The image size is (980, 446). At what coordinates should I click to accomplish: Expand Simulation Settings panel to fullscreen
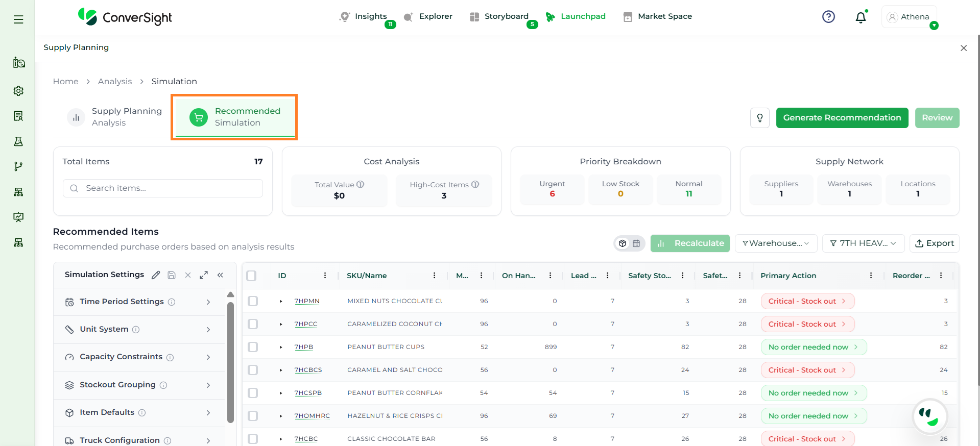tap(204, 275)
